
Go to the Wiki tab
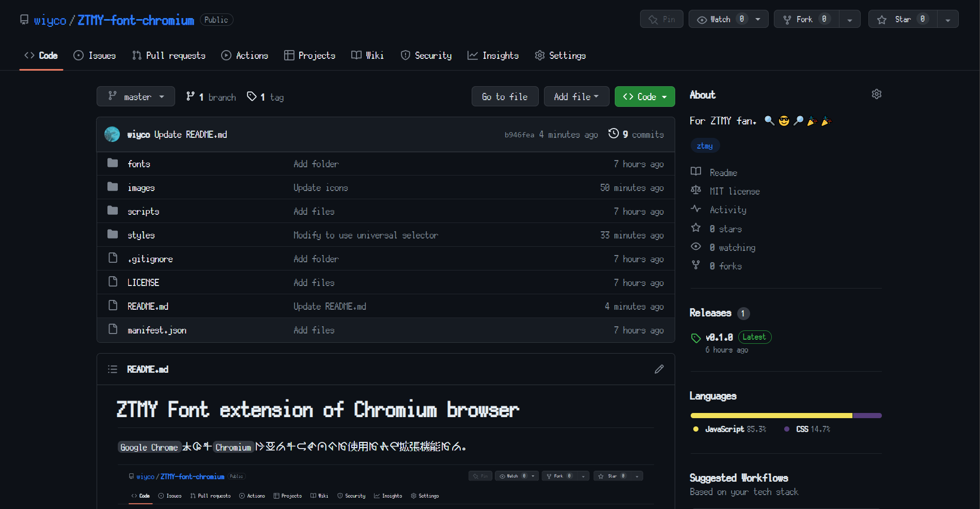click(x=368, y=55)
